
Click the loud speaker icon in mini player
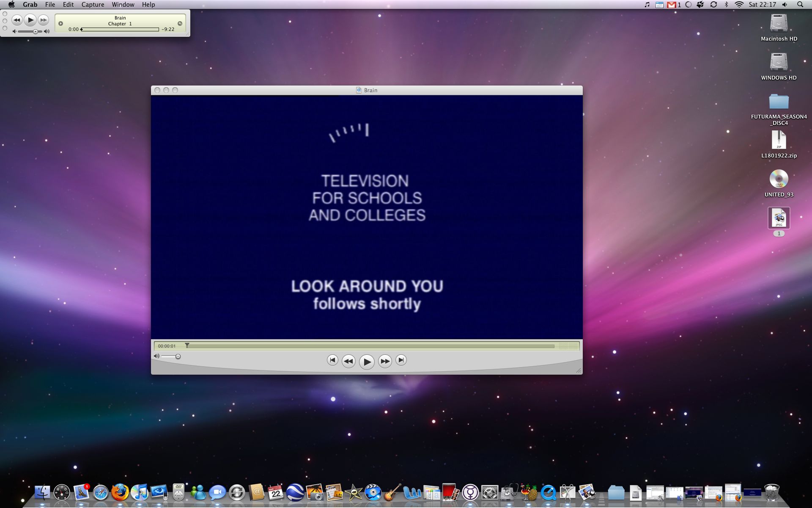[47, 31]
